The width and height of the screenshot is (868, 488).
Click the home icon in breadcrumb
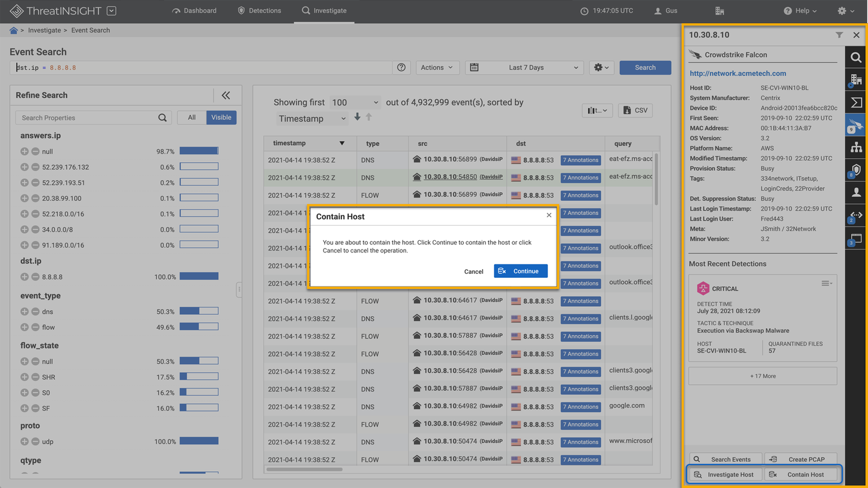[13, 30]
